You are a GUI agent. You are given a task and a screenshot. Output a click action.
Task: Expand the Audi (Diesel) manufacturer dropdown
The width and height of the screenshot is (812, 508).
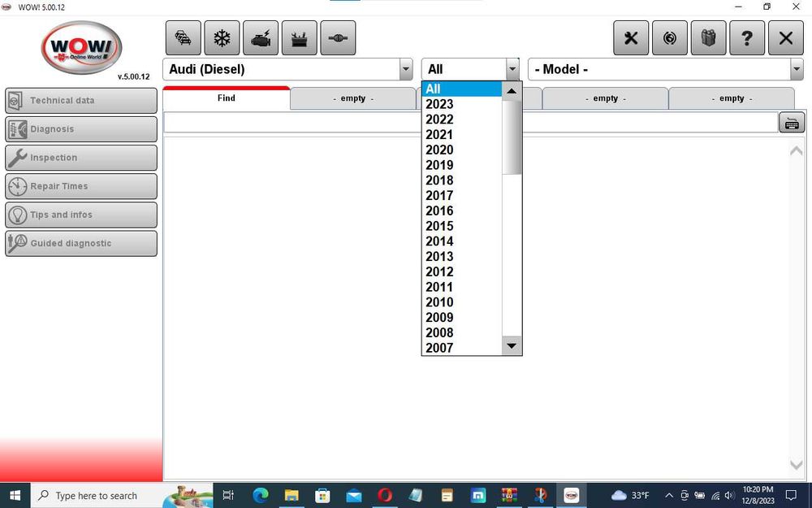pyautogui.click(x=406, y=69)
